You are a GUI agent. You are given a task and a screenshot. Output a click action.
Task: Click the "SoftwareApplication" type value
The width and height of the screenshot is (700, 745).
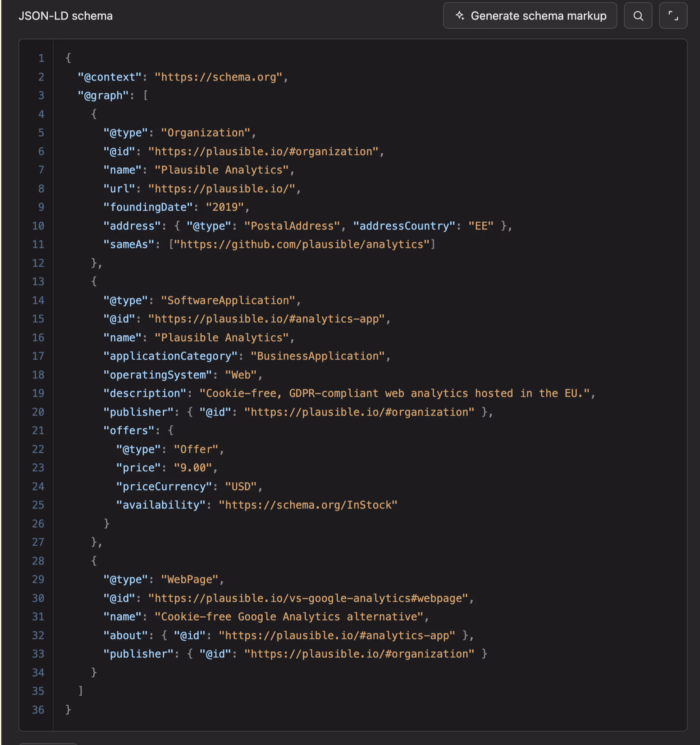click(228, 300)
